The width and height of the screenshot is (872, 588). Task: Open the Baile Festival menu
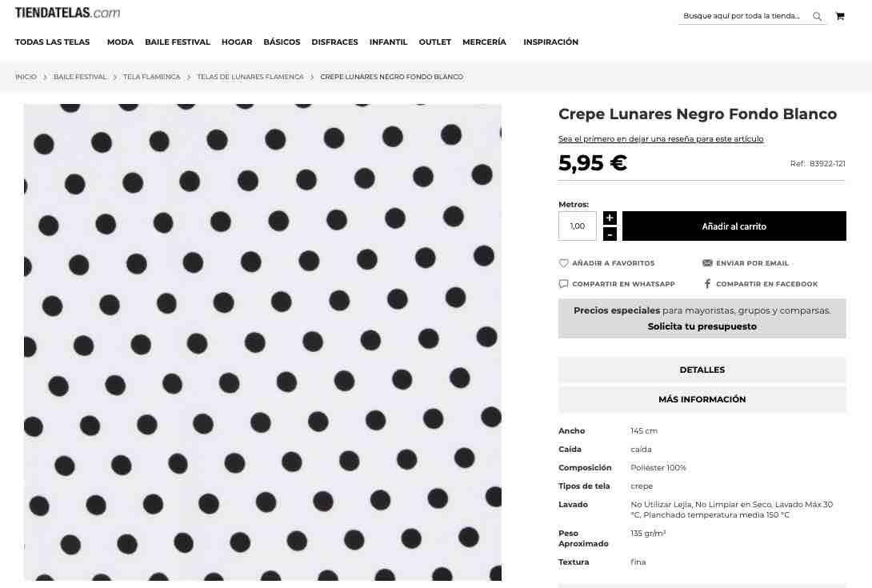click(x=178, y=42)
